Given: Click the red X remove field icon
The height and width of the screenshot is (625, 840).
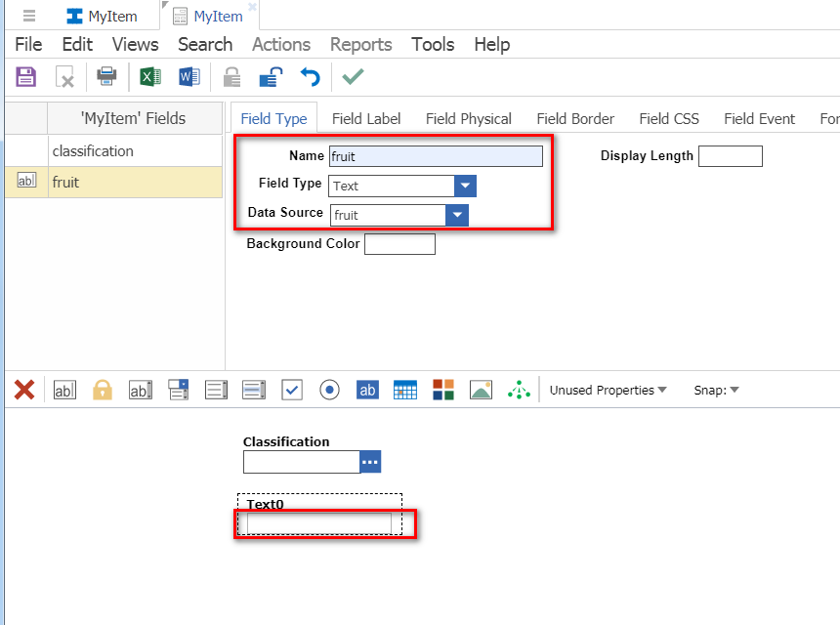Looking at the screenshot, I should (x=24, y=390).
